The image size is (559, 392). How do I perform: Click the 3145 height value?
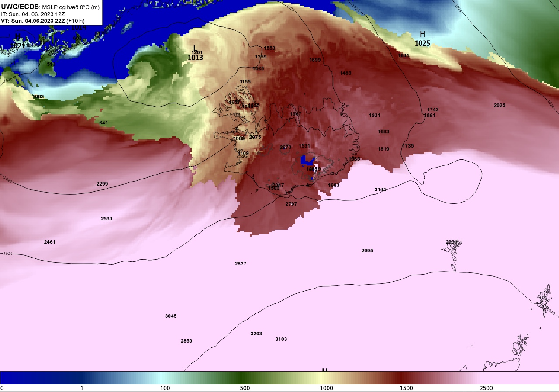(x=380, y=189)
